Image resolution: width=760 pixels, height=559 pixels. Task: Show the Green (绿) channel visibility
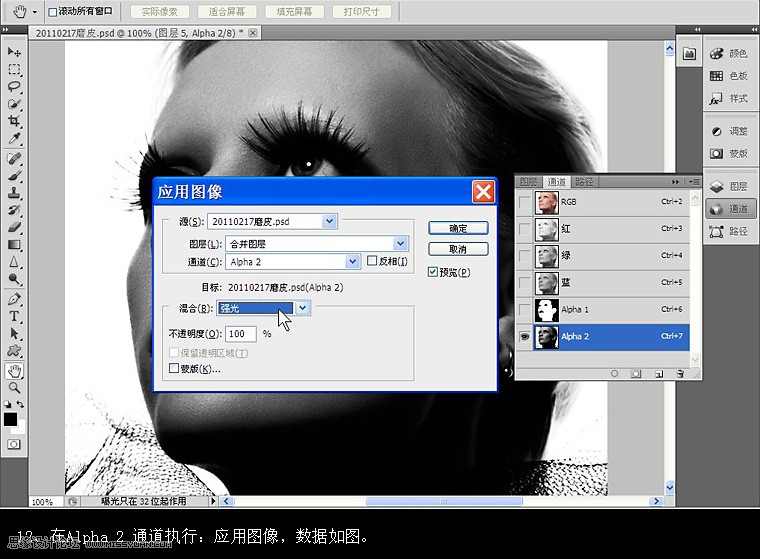524,256
